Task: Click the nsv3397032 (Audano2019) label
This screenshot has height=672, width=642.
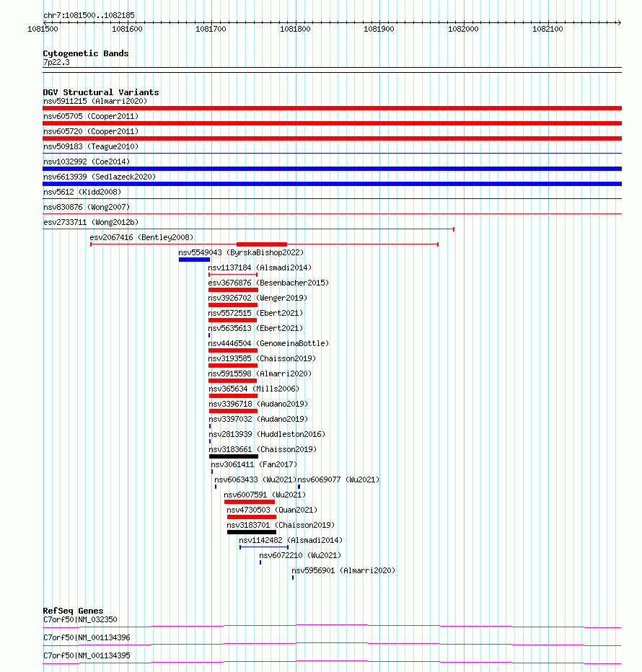Action: tap(258, 419)
